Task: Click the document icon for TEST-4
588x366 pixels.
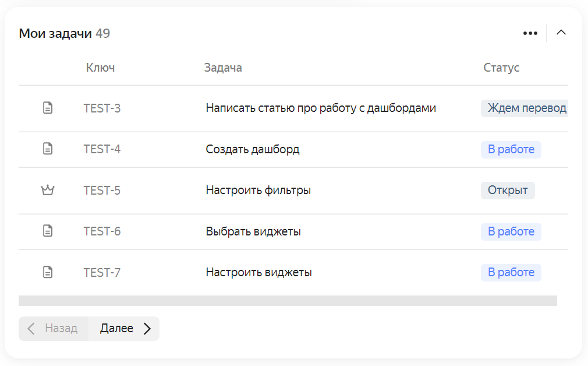Action: (x=48, y=149)
